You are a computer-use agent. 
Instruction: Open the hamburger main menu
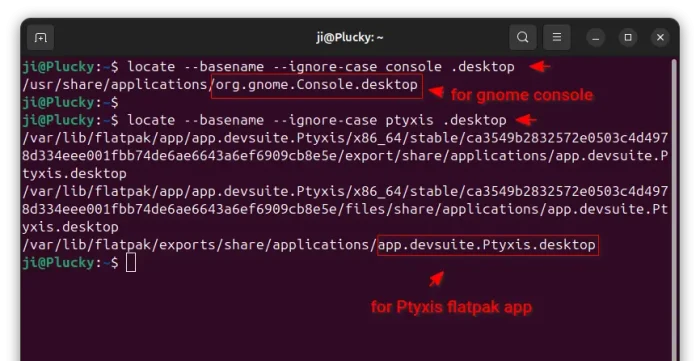(x=557, y=37)
